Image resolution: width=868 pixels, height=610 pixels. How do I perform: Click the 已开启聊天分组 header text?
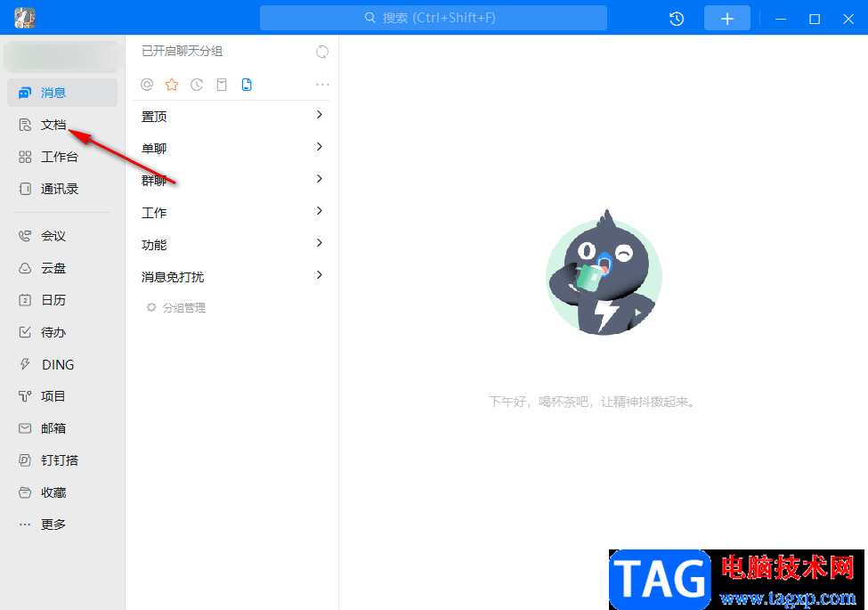point(183,51)
